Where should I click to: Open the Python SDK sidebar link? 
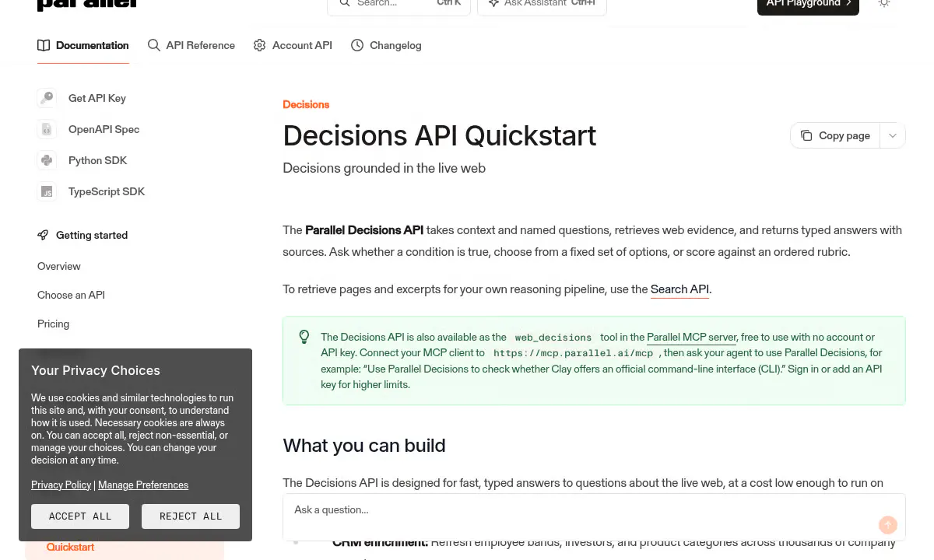97,160
